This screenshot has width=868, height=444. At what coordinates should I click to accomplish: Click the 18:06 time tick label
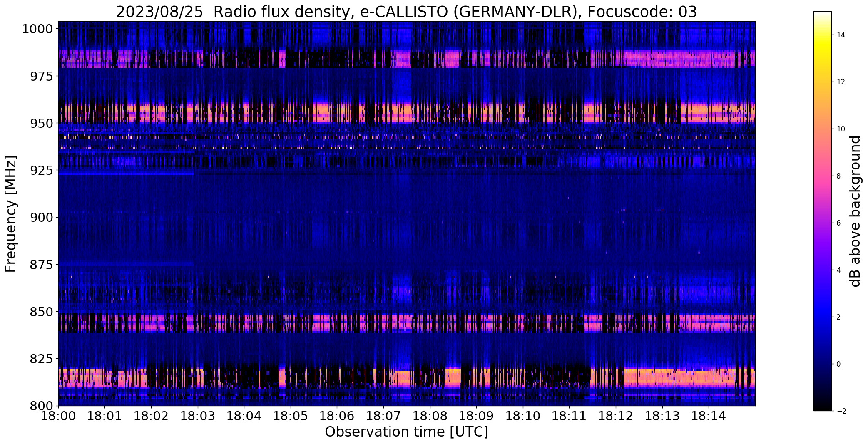point(337,416)
